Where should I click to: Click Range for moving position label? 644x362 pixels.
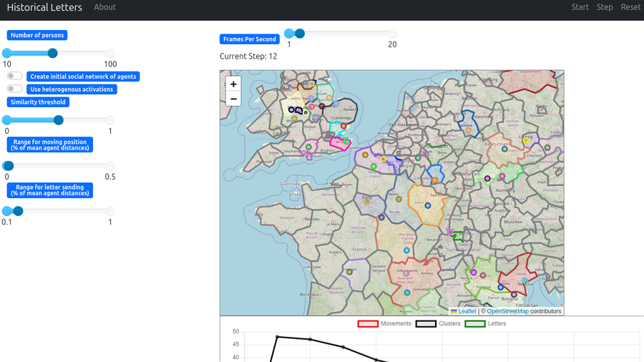point(49,145)
